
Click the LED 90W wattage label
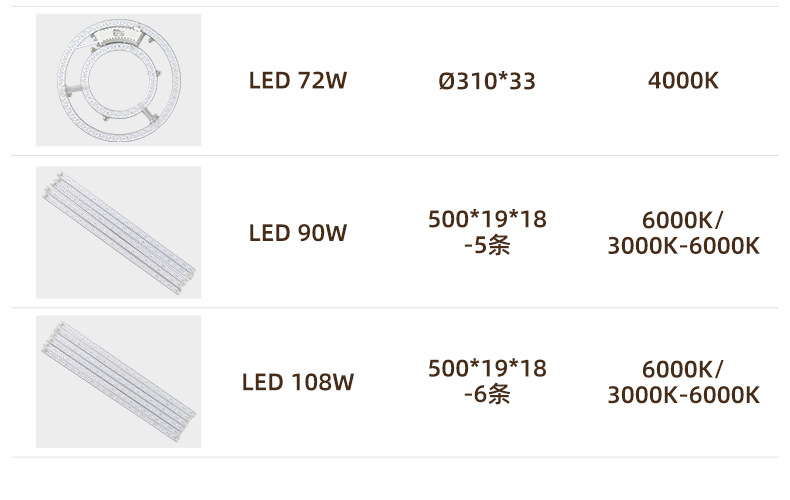coord(297,233)
